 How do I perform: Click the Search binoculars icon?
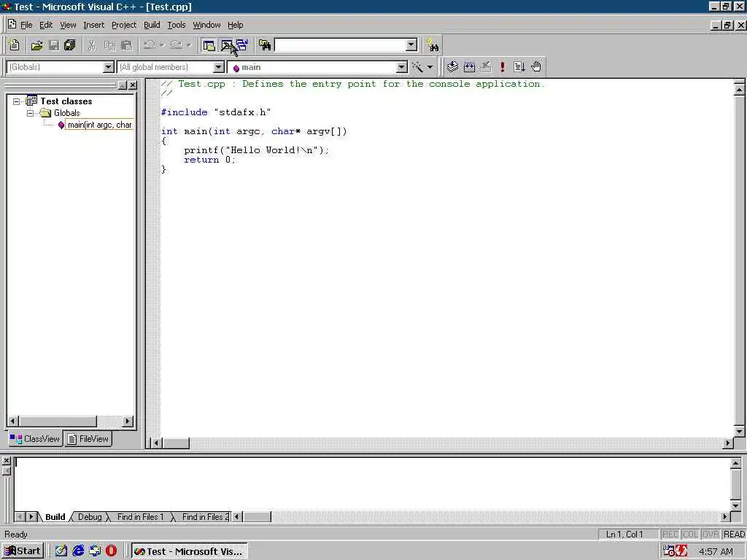point(433,45)
